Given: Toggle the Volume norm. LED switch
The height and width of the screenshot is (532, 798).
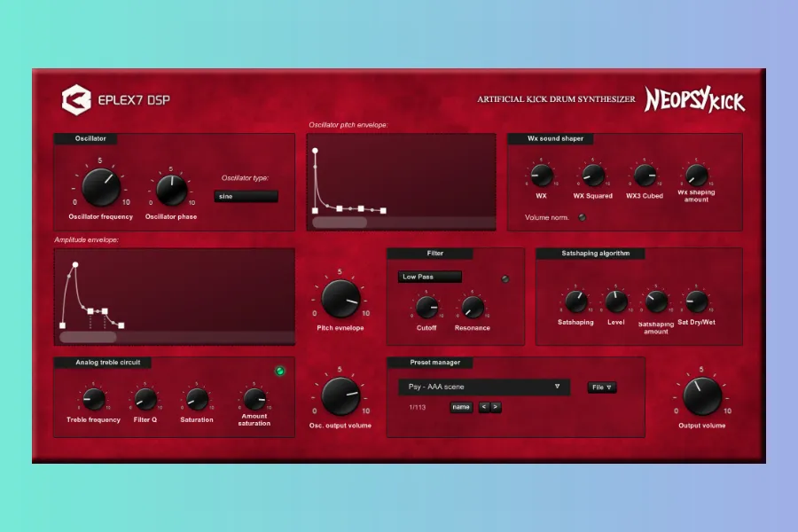Looking at the screenshot, I should click(x=583, y=217).
